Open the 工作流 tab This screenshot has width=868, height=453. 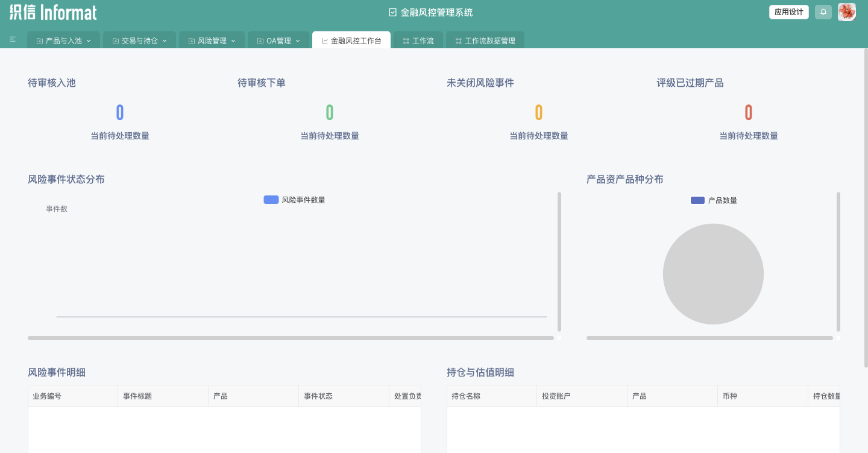coord(418,40)
